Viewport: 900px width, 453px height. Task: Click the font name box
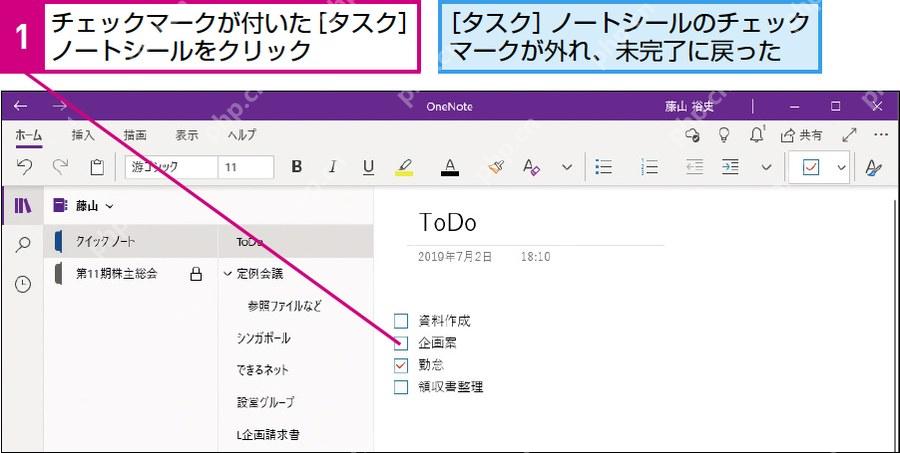pyautogui.click(x=172, y=167)
